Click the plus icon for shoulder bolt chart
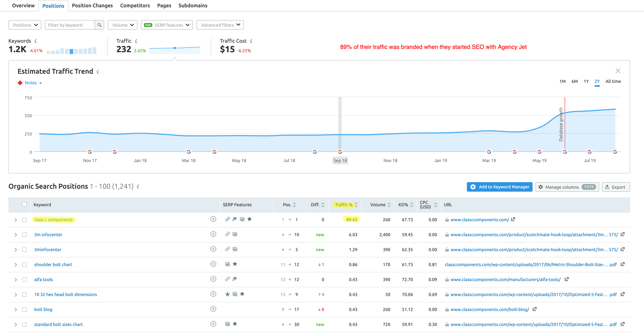Image resolution: width=644 pixels, height=334 pixels. click(x=213, y=264)
